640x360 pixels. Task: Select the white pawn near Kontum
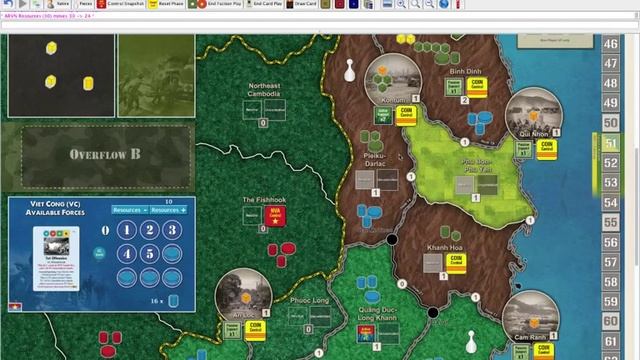(x=349, y=70)
